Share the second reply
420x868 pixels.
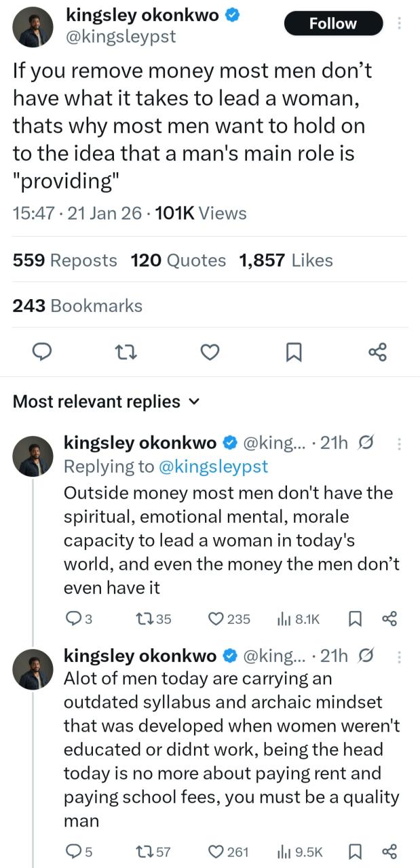pyautogui.click(x=389, y=851)
